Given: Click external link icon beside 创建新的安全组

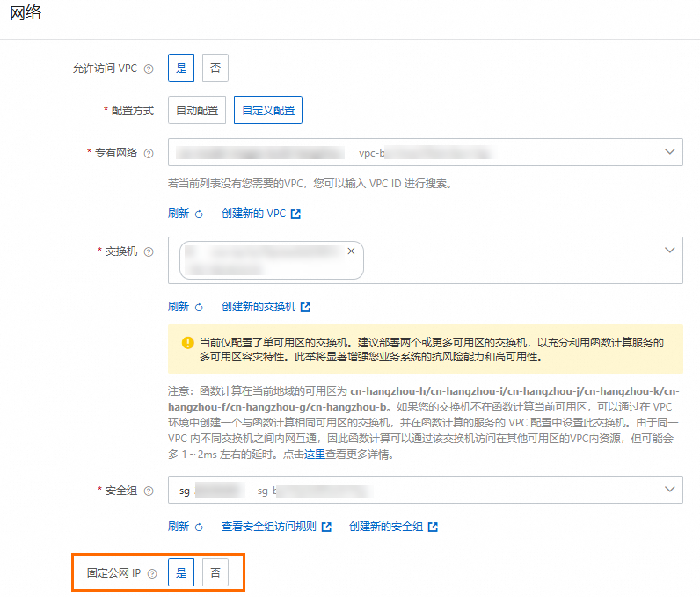Looking at the screenshot, I should (x=433, y=528).
